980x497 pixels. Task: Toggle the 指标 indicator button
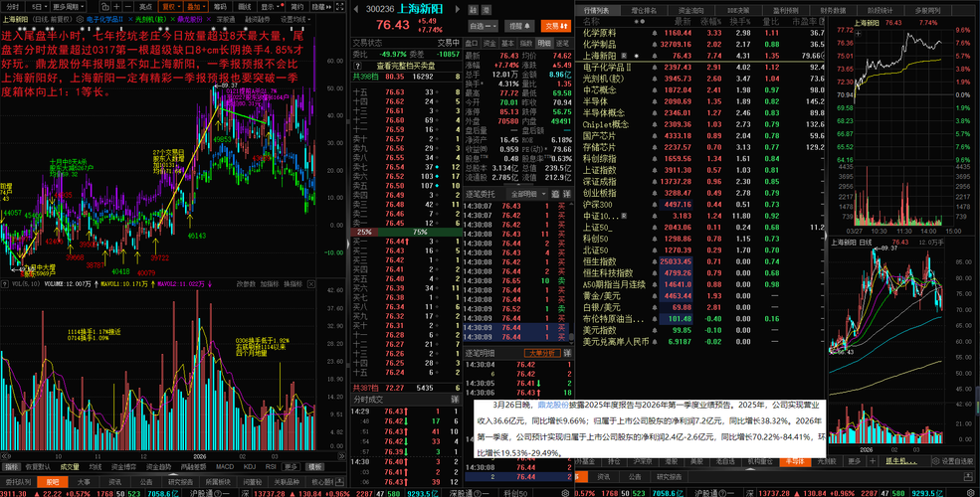11,466
